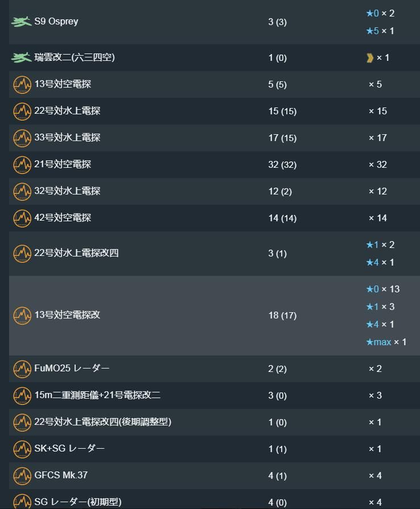Click the SG レーダー(初期型) entry

pyautogui.click(x=77, y=502)
